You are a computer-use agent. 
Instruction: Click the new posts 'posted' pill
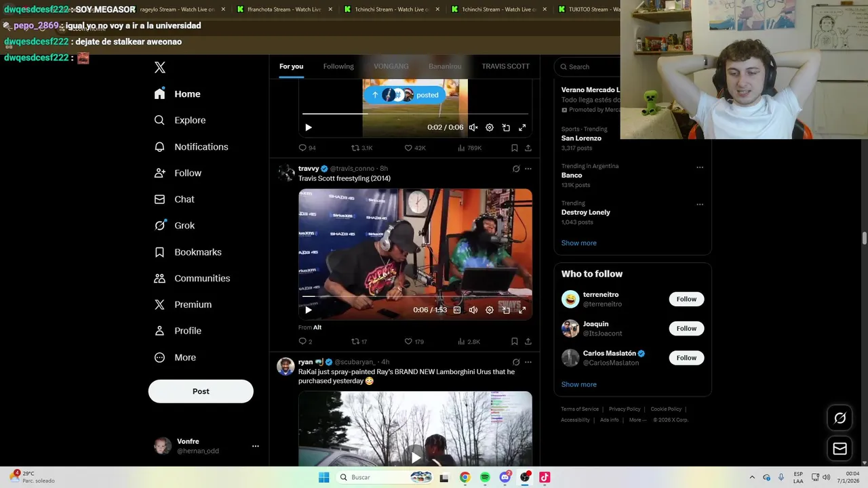(405, 95)
